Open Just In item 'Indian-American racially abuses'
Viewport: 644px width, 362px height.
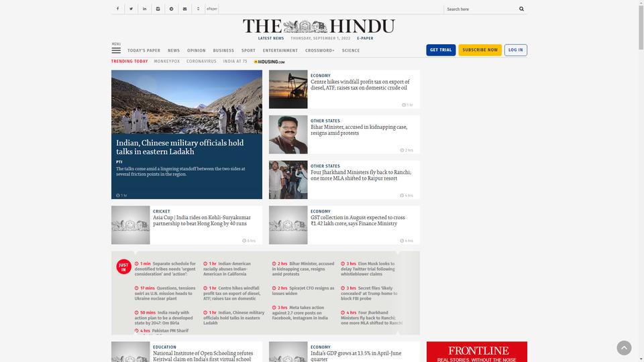coord(227,269)
